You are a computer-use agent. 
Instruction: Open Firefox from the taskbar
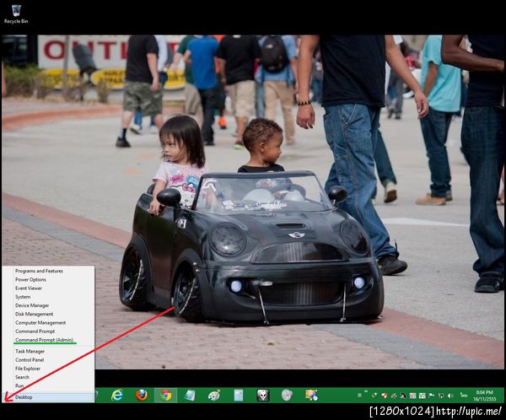coord(142,396)
